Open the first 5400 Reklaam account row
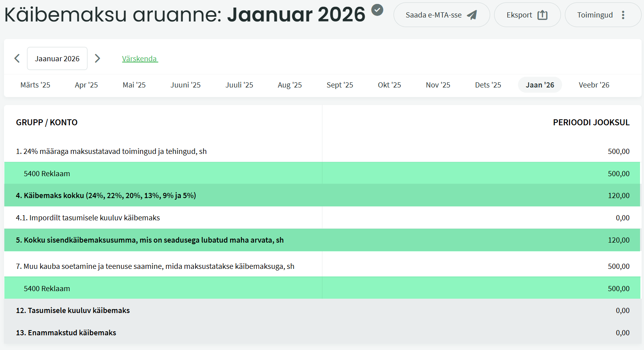 click(47, 174)
